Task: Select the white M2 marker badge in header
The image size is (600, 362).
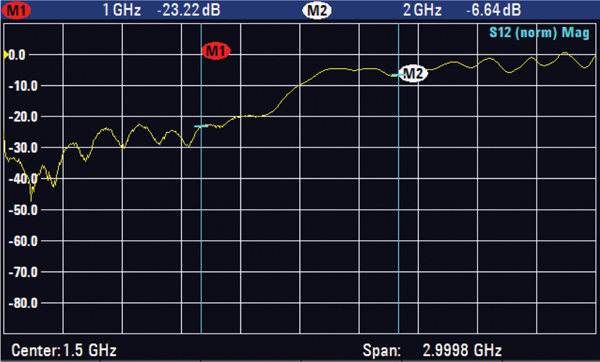Action: pos(317,10)
